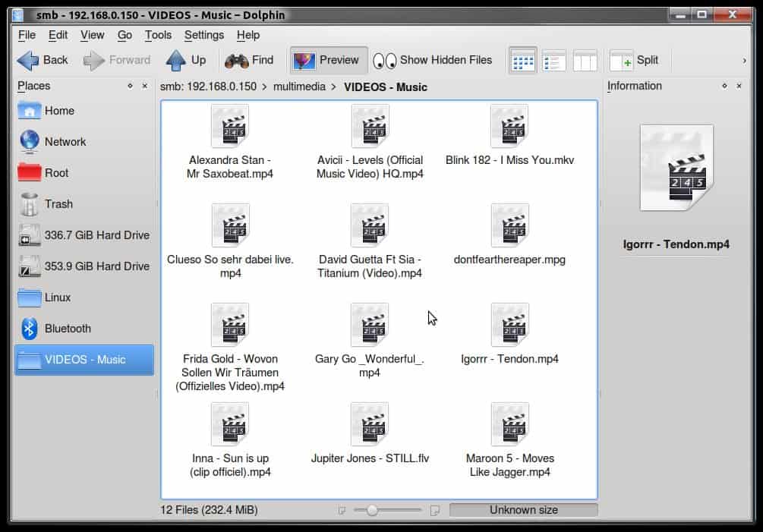Open the 336.7 GiB Hard Drive
The image size is (763, 532).
pyautogui.click(x=84, y=235)
